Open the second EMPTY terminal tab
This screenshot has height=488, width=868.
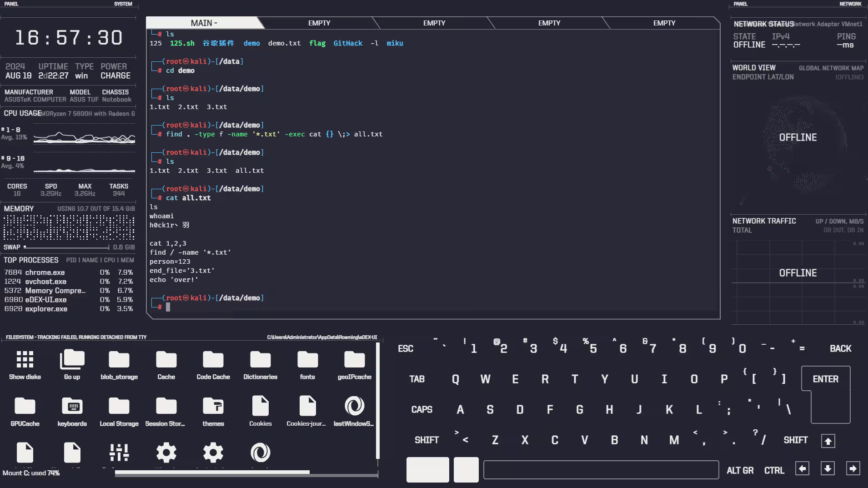click(x=434, y=23)
